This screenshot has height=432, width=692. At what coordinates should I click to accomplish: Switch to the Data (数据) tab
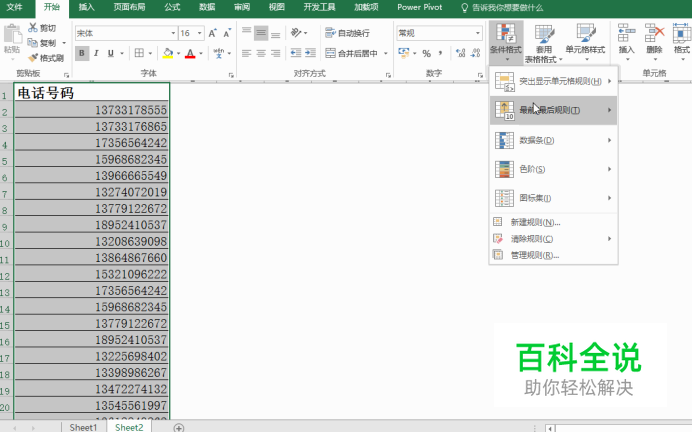pos(207,7)
